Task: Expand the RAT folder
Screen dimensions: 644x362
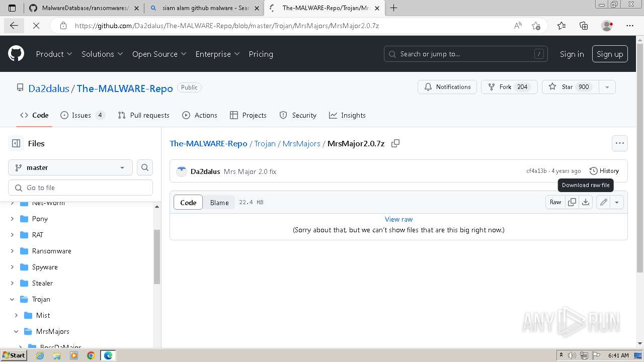Action: pyautogui.click(x=12, y=235)
